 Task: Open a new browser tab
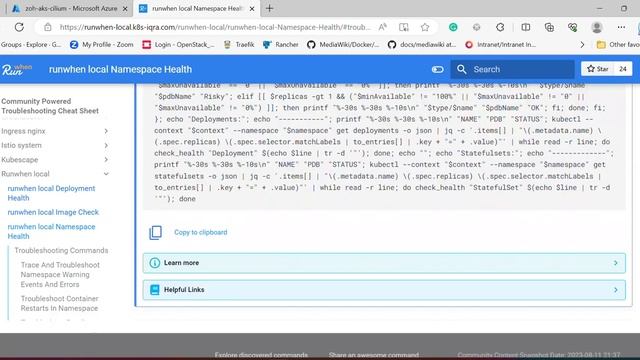[x=269, y=9]
